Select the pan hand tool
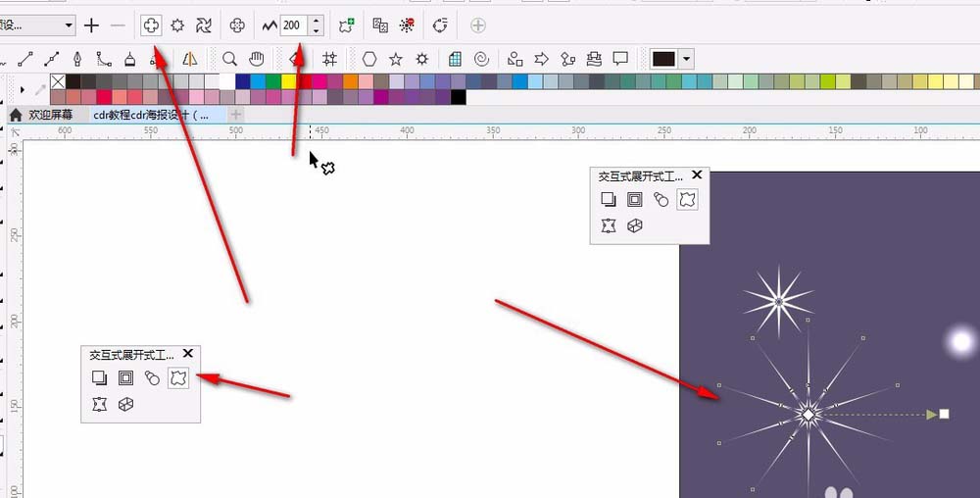This screenshot has width=980, height=498. tap(256, 60)
